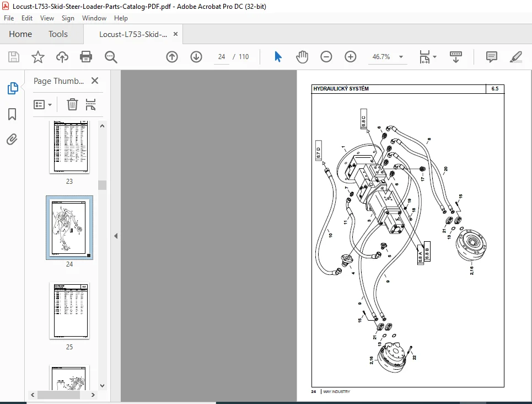Switch to the Home tab
Image resolution: width=532 pixels, height=404 pixels.
(x=20, y=34)
